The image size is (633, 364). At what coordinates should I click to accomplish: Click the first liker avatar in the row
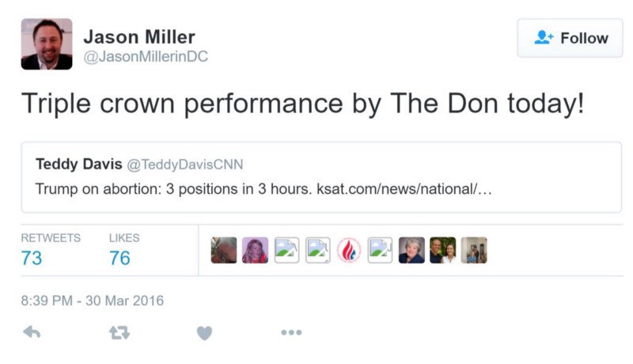[x=224, y=250]
